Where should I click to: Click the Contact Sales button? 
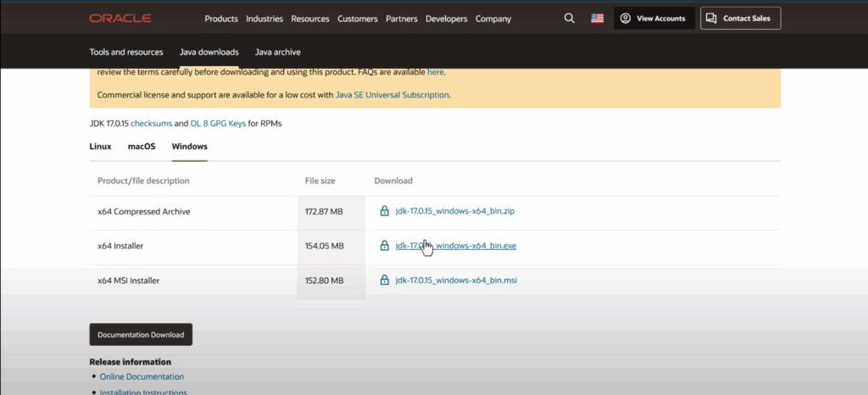(x=740, y=19)
